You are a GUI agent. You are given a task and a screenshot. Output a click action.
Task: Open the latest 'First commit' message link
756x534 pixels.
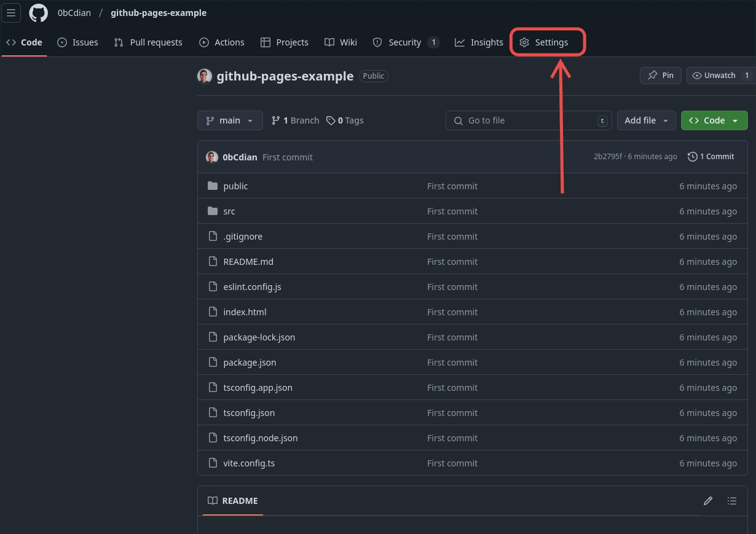pyautogui.click(x=288, y=157)
